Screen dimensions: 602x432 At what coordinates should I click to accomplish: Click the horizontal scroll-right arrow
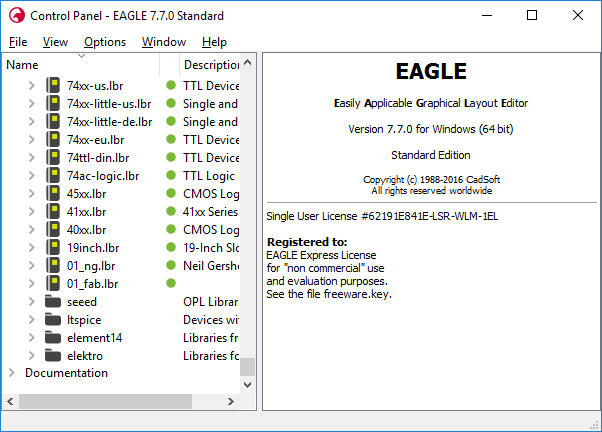coord(231,401)
